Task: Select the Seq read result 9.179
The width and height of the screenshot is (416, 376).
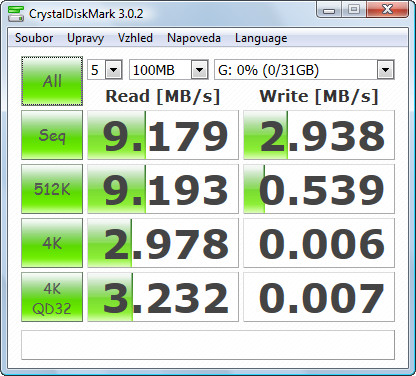Action: pyautogui.click(x=163, y=135)
